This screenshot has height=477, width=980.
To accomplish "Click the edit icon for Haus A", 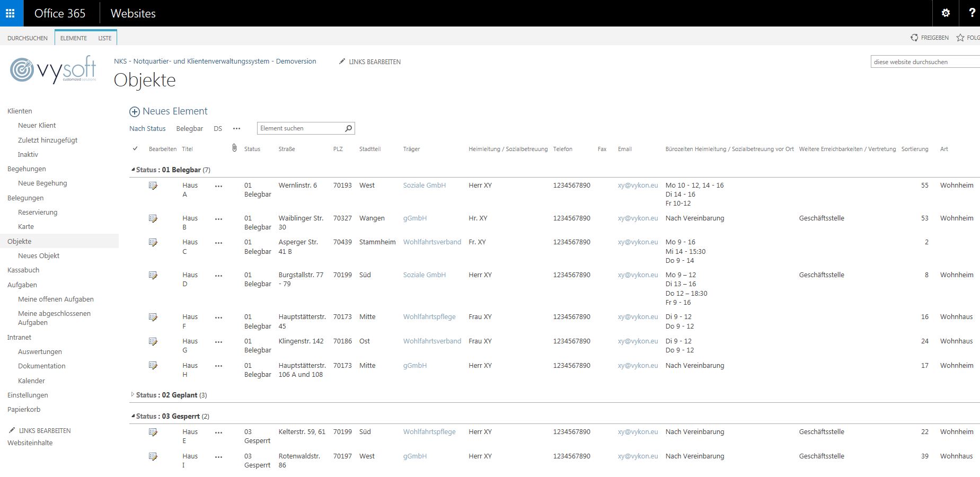I will [x=153, y=185].
